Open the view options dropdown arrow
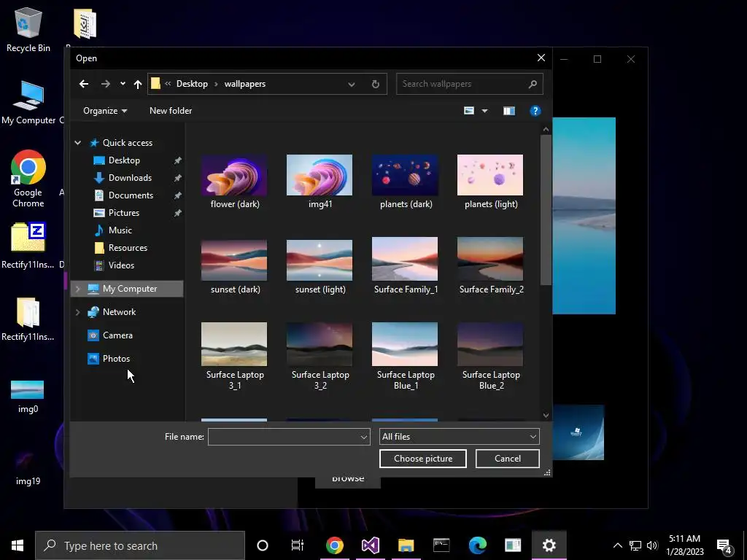The width and height of the screenshot is (747, 560). pos(484,111)
